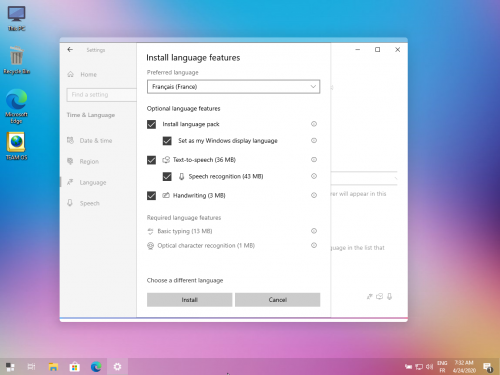This screenshot has width=500, height=375.
Task: Open Task View on the taskbar
Action: (x=31, y=367)
